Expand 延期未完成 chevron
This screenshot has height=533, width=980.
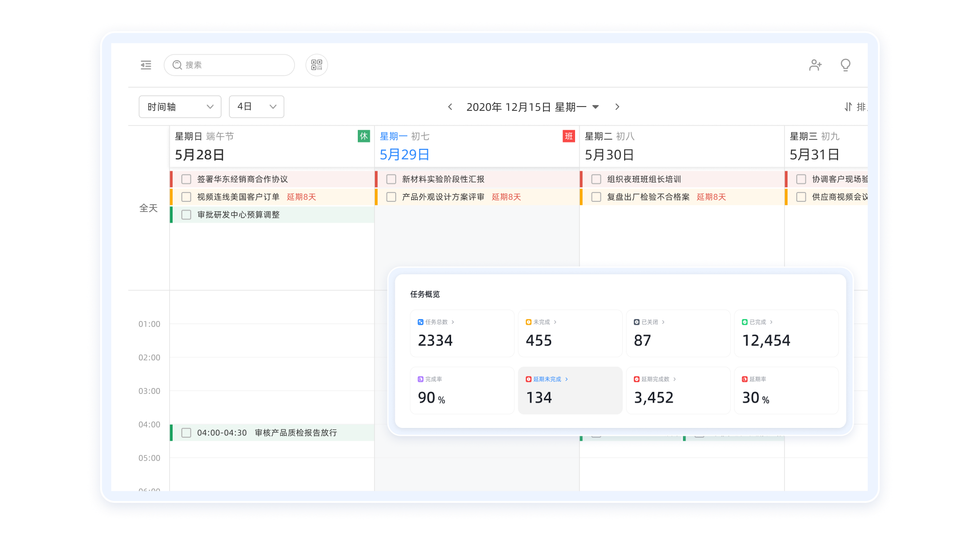(566, 379)
